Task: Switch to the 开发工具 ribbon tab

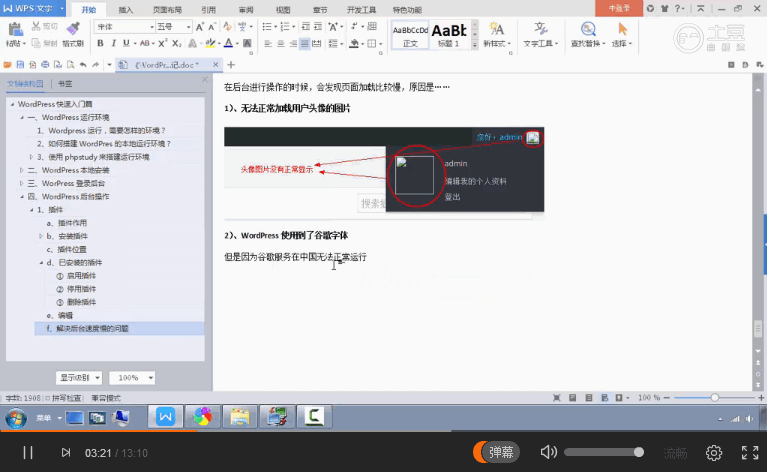Action: 361,10
